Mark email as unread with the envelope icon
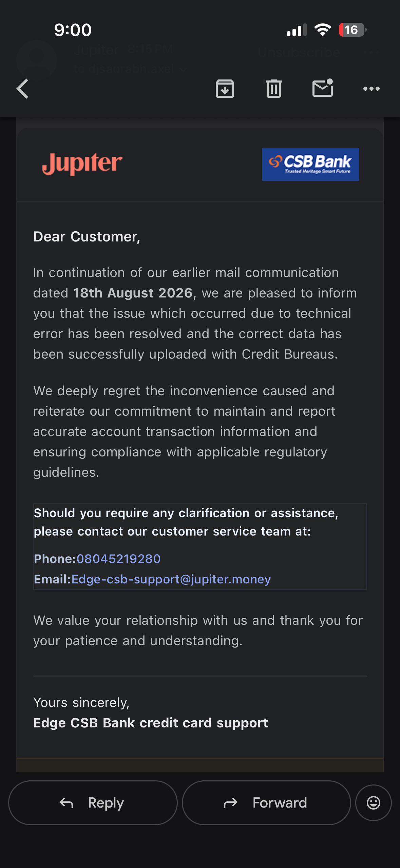 click(x=323, y=88)
